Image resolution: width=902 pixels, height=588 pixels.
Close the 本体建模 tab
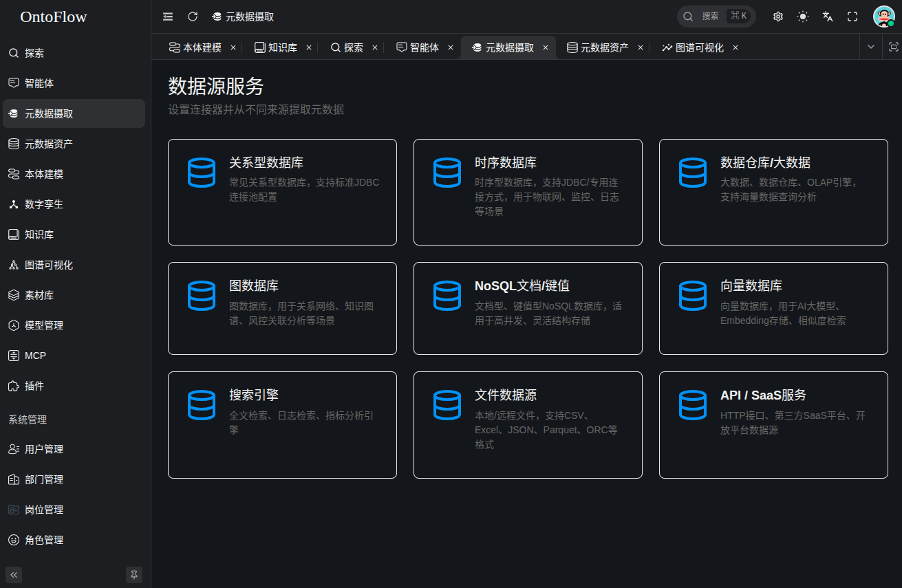pyautogui.click(x=233, y=47)
